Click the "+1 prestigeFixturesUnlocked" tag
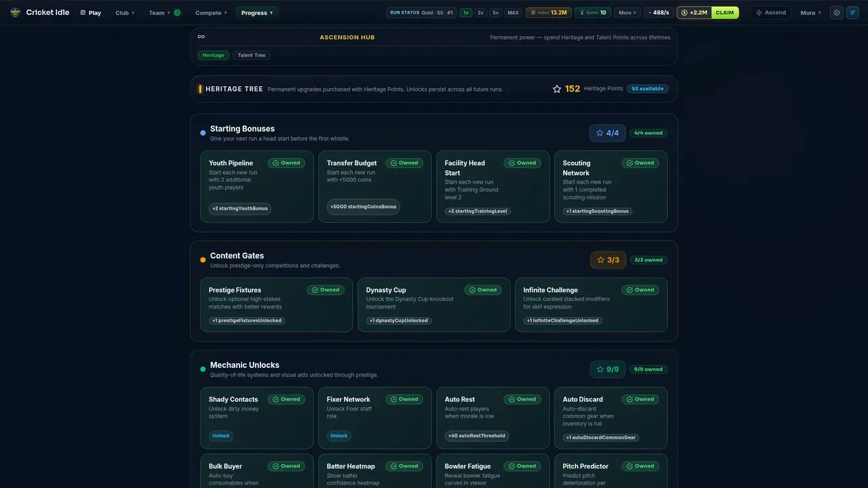This screenshot has width=868, height=488. (247, 321)
